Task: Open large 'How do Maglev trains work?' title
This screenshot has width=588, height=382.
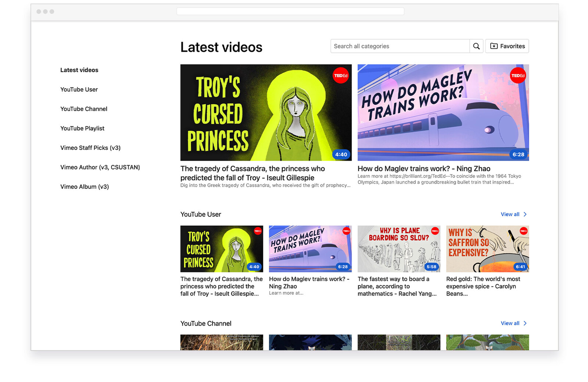Action: (424, 168)
